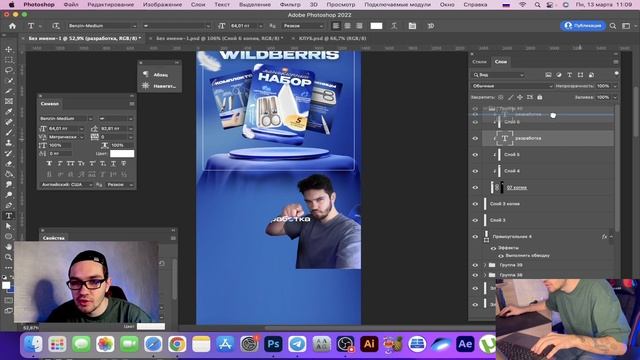
Task: Open layer opacity dropdown arrow
Action: click(615, 86)
